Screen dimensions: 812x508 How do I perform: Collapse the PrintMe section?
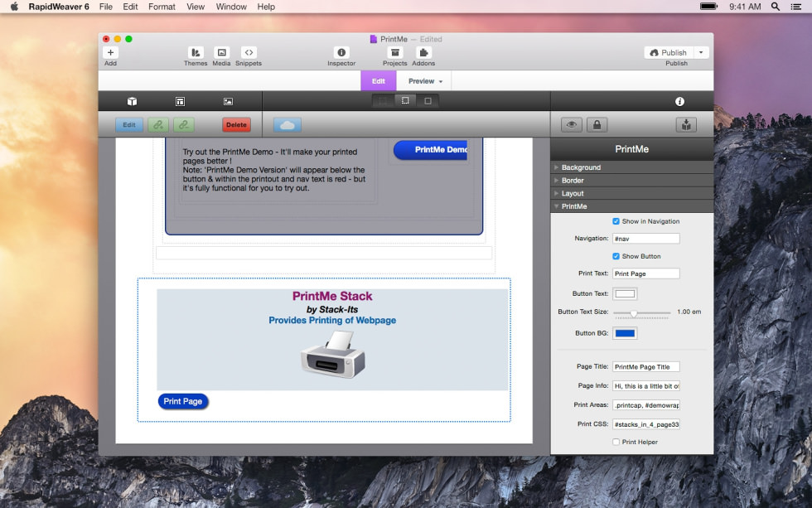point(631,206)
